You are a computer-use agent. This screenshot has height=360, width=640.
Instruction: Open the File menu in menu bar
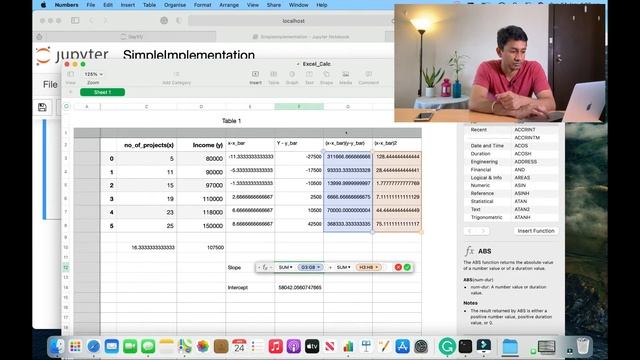[91, 5]
